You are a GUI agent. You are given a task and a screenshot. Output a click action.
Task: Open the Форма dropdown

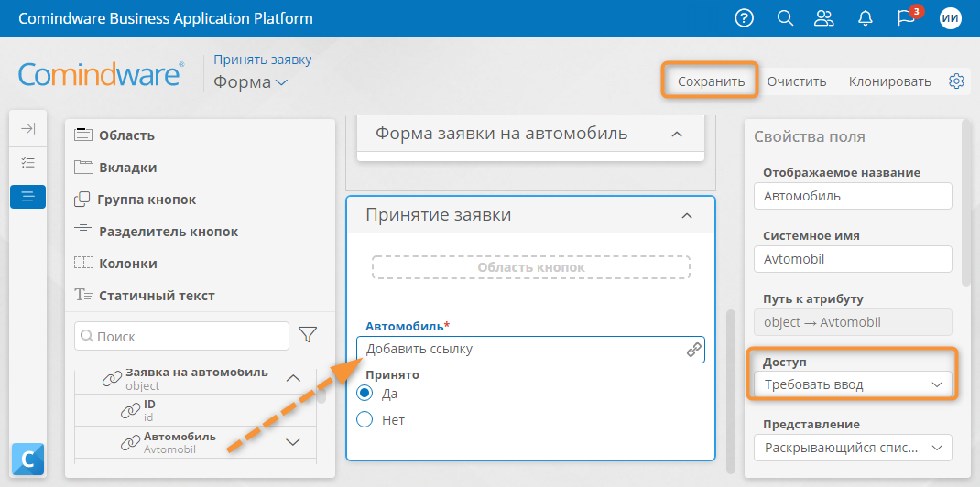(251, 81)
